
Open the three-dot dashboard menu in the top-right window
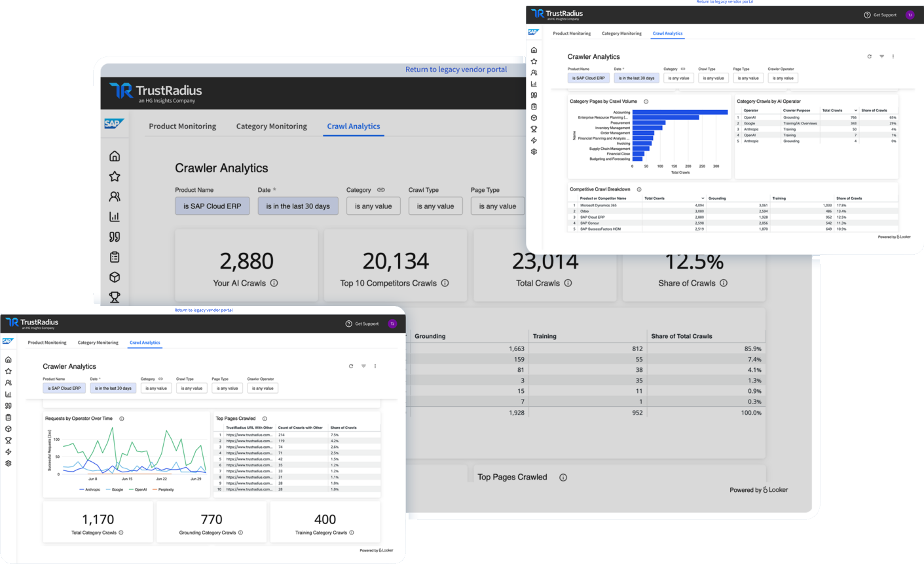[893, 57]
